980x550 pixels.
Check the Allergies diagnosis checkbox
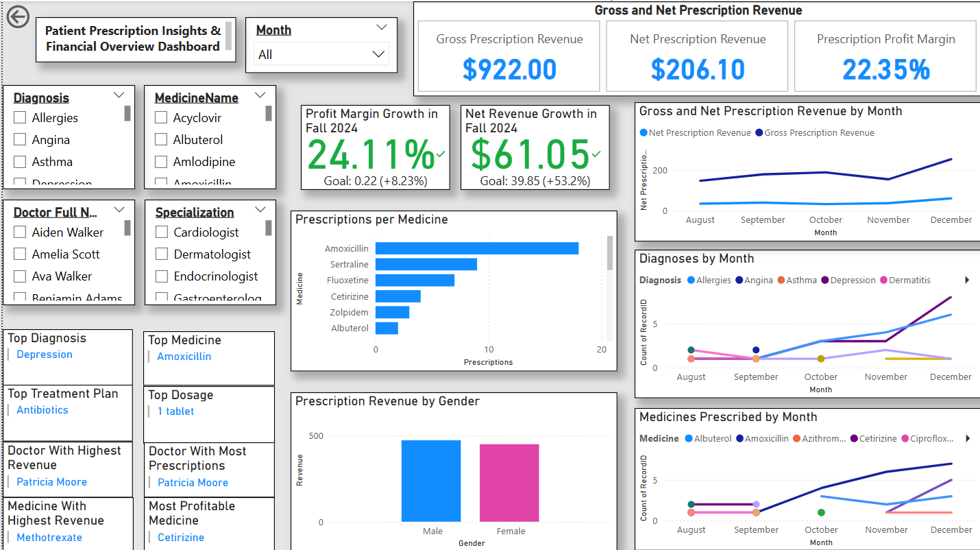tap(19, 117)
